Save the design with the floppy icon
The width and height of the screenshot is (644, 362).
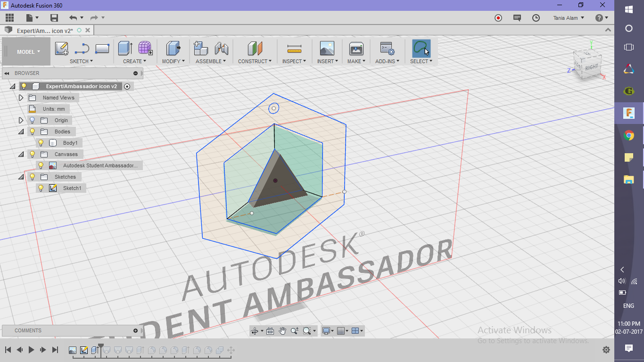(54, 18)
